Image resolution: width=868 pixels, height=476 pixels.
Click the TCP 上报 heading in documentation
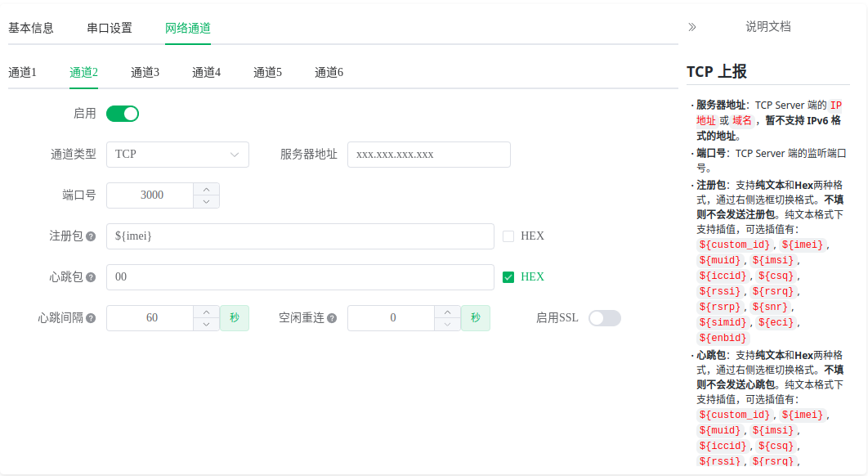717,71
